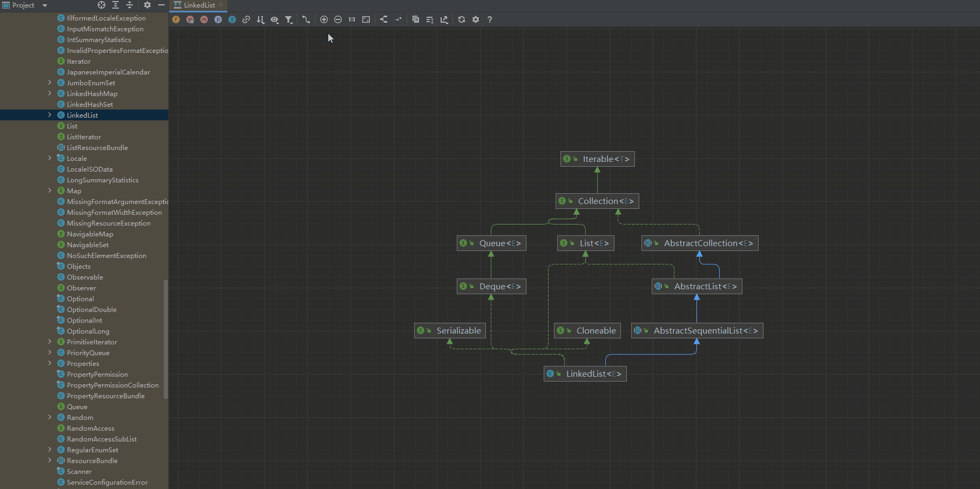Toggle Properties display in diagram toolbar
The height and width of the screenshot is (489, 980).
pyautogui.click(x=218, y=19)
